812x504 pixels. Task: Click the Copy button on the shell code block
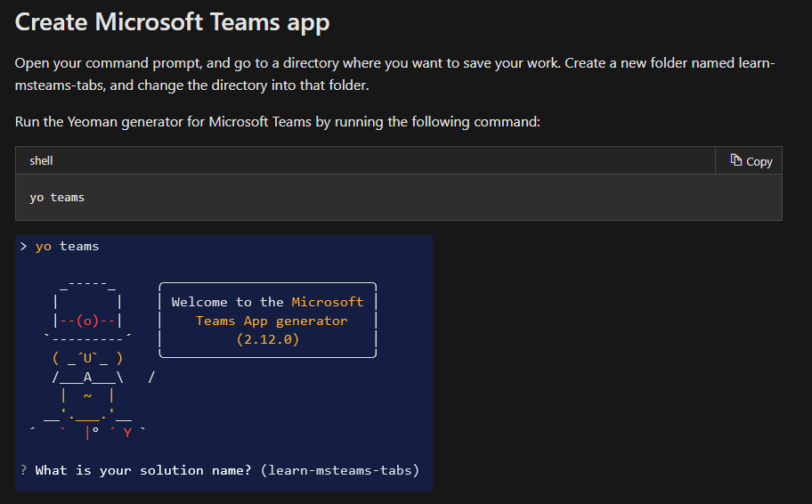coord(749,161)
